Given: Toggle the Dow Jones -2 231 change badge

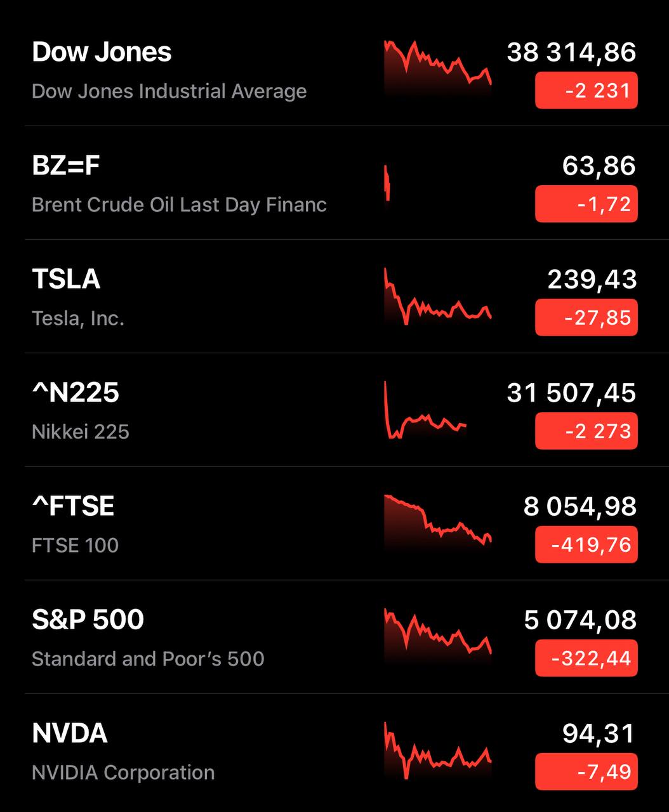Looking at the screenshot, I should click(586, 91).
